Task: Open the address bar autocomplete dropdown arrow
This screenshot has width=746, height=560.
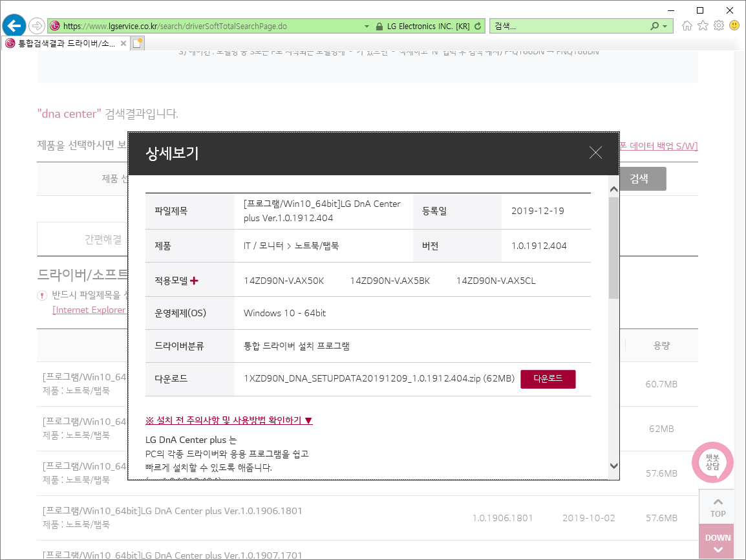Action: coord(367,26)
